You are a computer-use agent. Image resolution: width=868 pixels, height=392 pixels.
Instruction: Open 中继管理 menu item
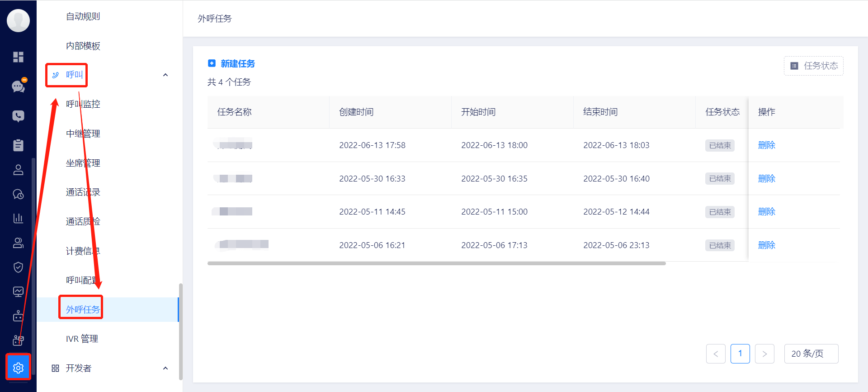coord(83,134)
